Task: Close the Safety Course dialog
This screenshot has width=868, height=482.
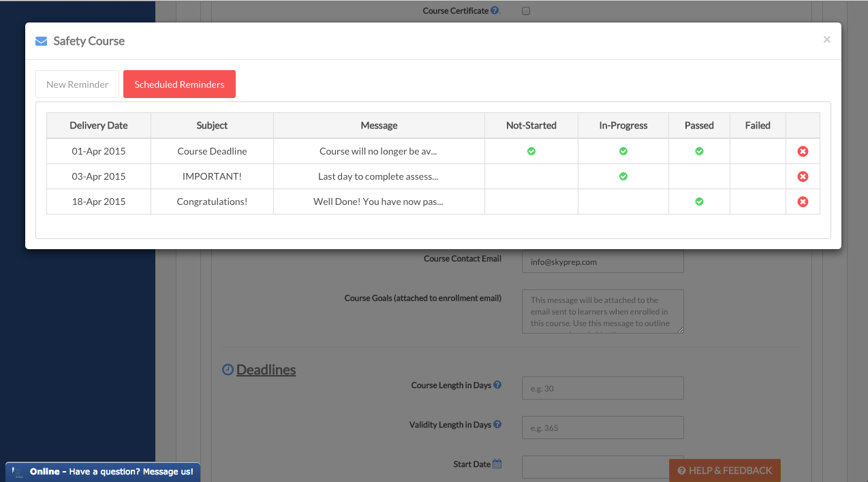Action: (x=826, y=39)
